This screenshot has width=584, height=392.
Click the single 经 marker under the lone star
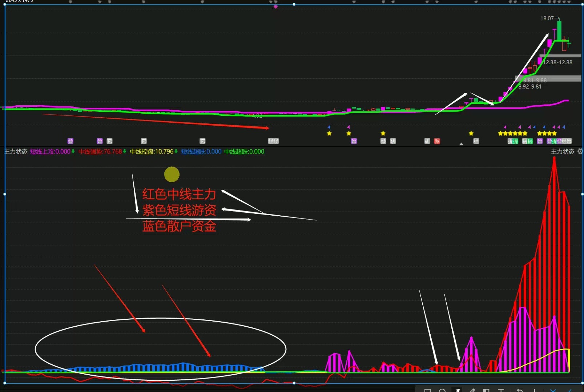pyautogui.click(x=476, y=141)
